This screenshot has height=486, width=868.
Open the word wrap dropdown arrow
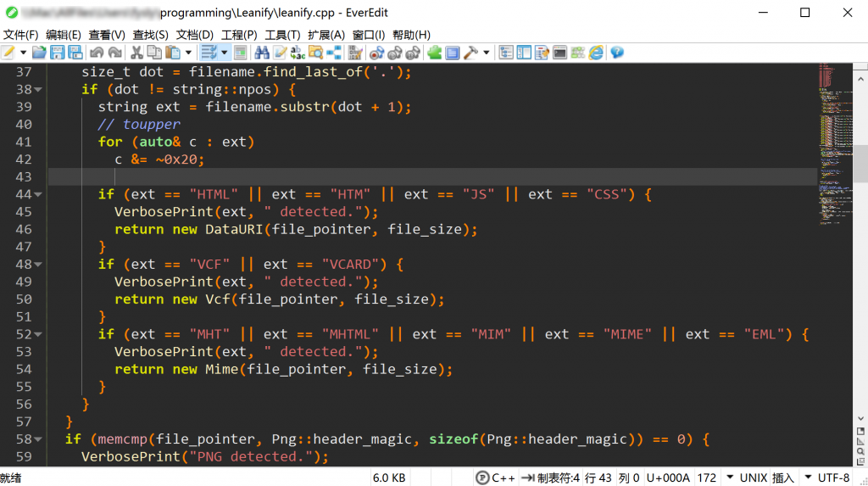[224, 53]
